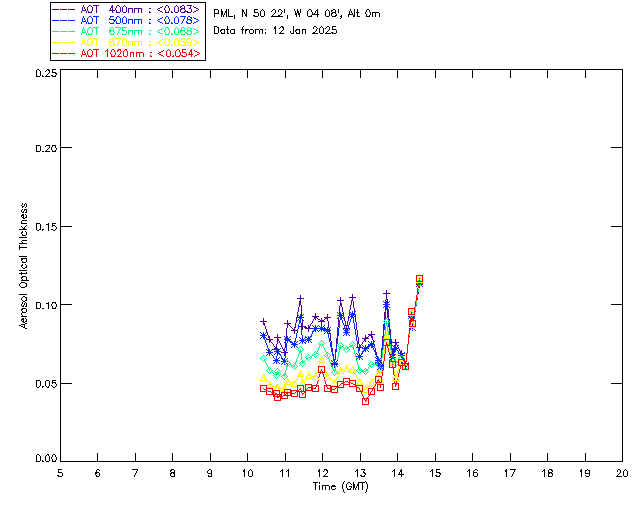
Task: Click the x-axis label 12
Action: 322,473
